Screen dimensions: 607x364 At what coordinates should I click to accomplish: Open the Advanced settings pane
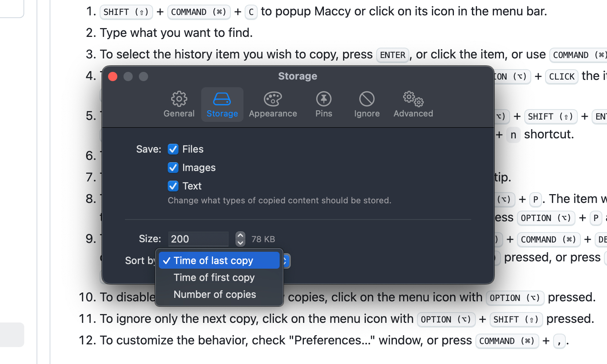point(413,104)
